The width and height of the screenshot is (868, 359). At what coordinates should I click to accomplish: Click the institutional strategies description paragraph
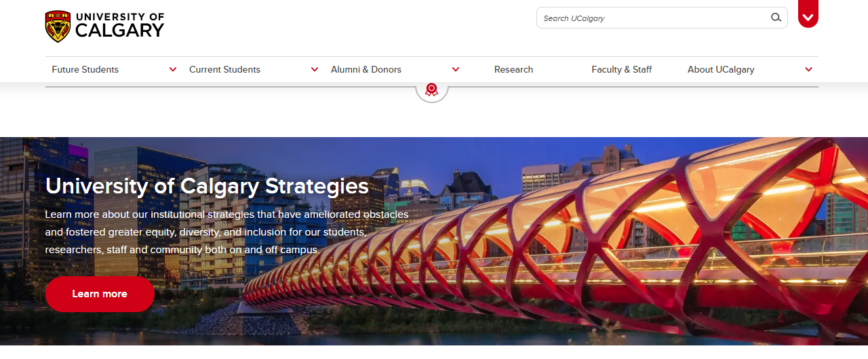tap(227, 232)
